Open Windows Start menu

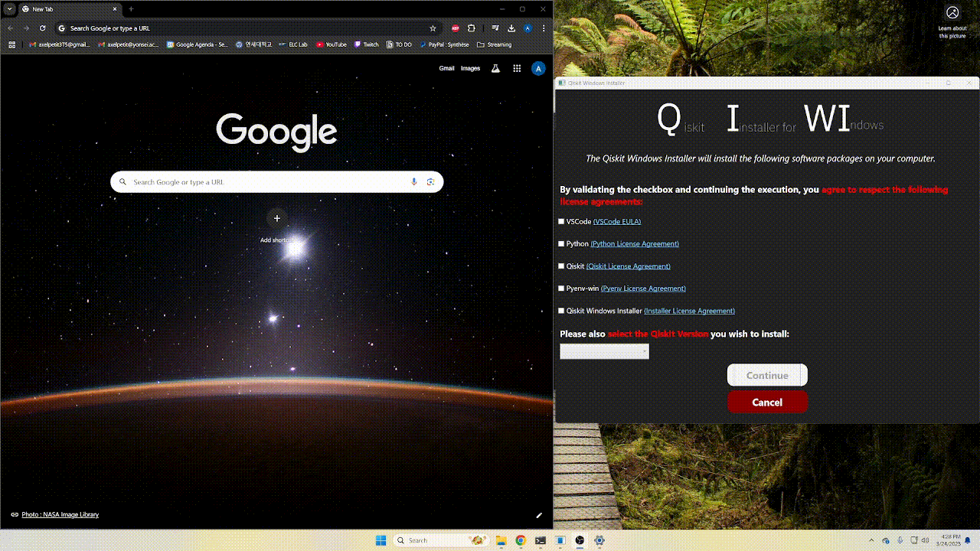click(381, 540)
